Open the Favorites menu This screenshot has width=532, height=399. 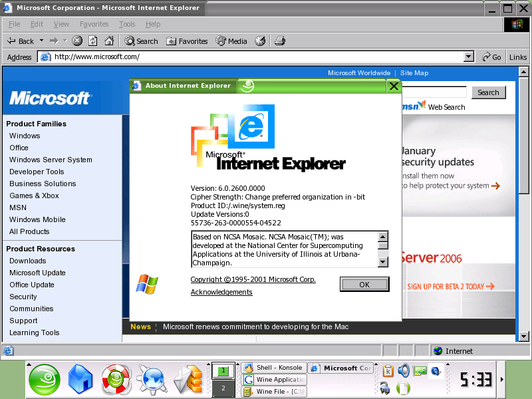[94, 24]
